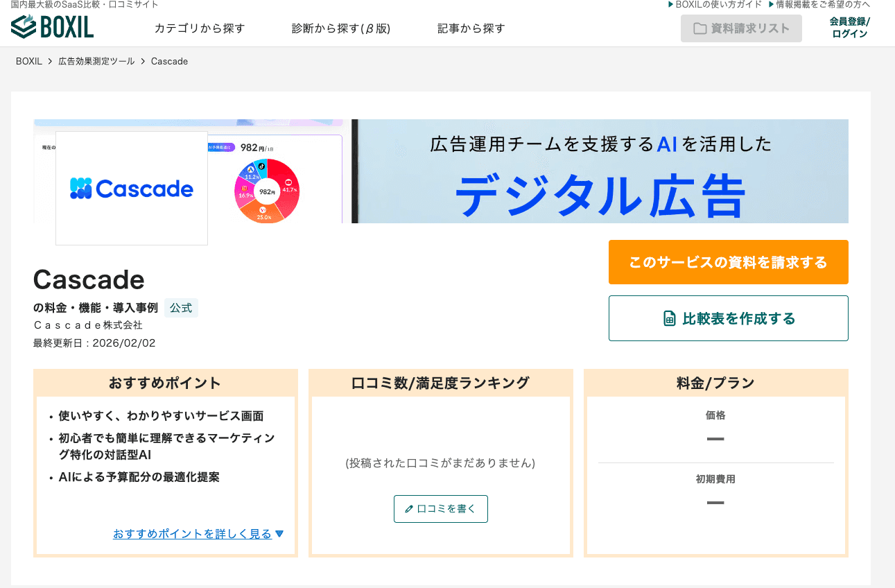Go to 広告効果測定ツール breadcrumb
This screenshot has height=588, width=895.
96,61
